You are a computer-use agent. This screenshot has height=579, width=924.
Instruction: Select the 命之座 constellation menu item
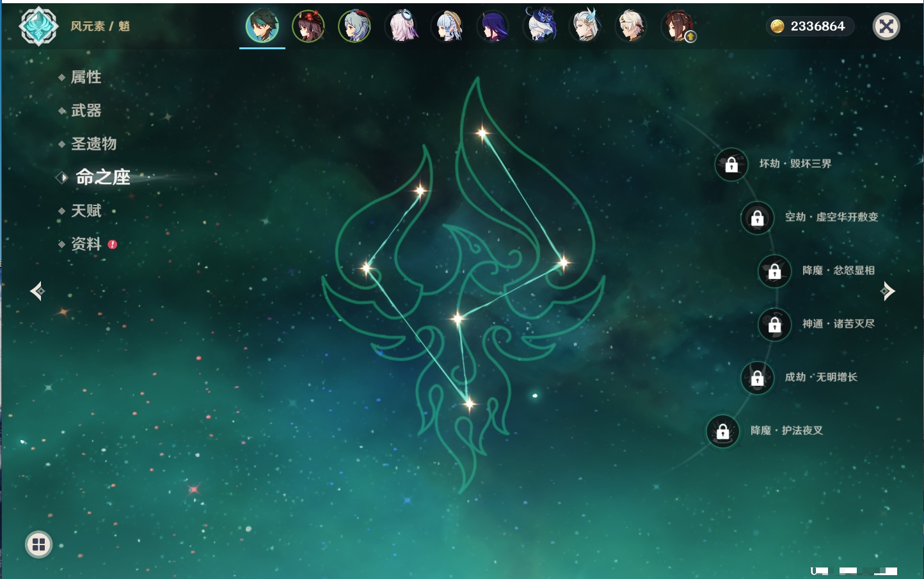(103, 177)
